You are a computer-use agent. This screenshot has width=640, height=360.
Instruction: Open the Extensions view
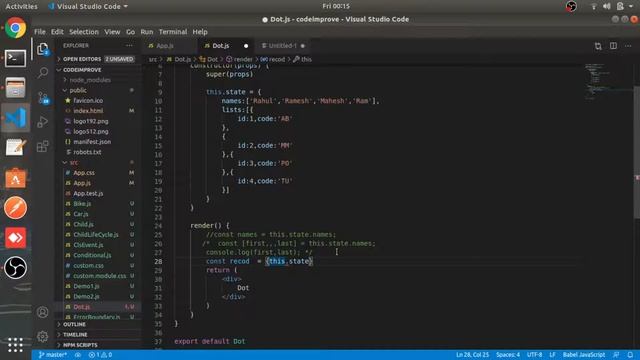(x=42, y=146)
